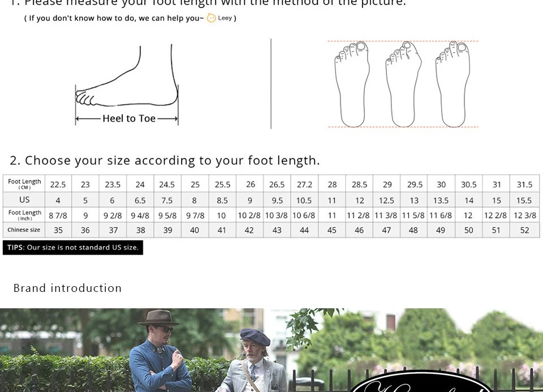
Task: Click the 'US' row header
Action: [24, 200]
